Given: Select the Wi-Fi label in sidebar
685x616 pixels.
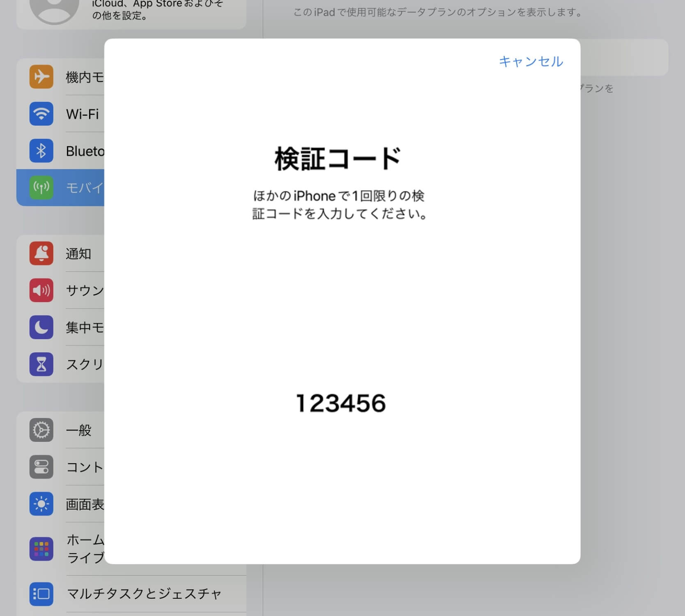Looking at the screenshot, I should 83,114.
